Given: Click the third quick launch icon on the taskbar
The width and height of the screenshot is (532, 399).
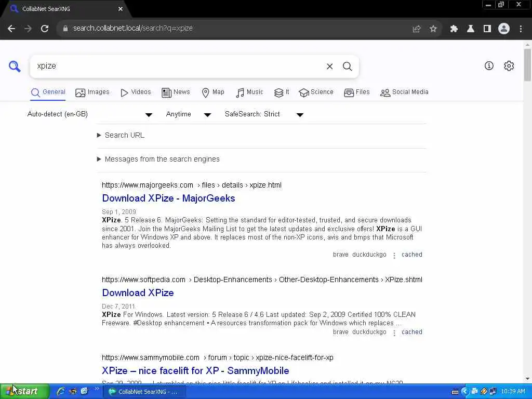Looking at the screenshot, I should [84, 392].
